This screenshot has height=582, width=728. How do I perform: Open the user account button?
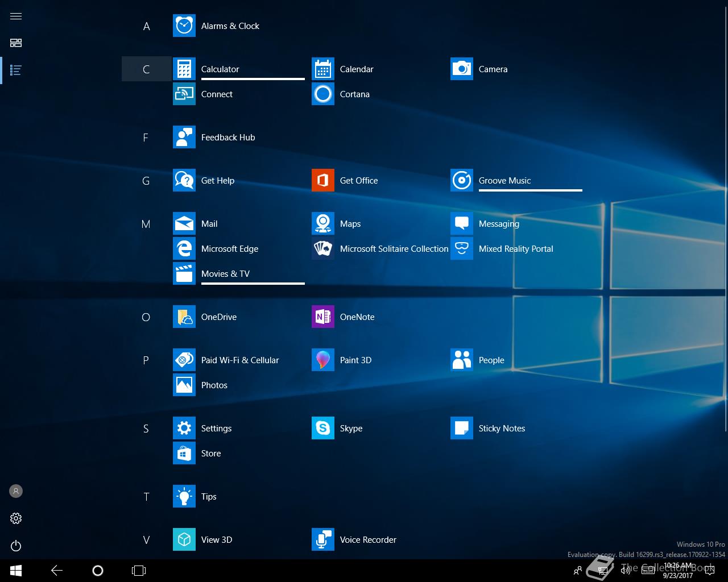click(x=16, y=491)
